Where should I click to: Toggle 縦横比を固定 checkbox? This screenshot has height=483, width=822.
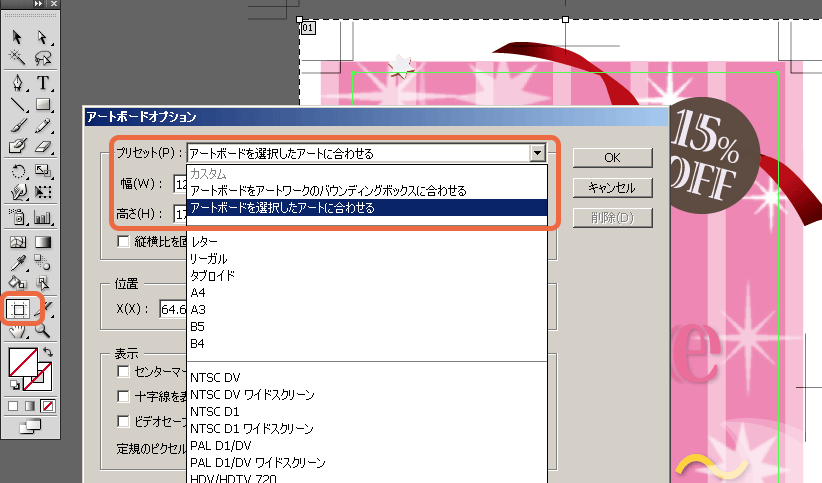click(123, 241)
